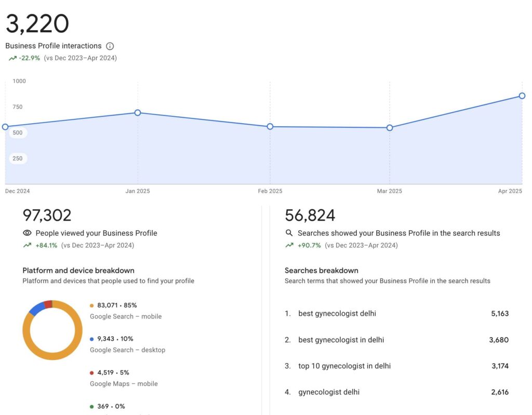Click the '83,071 · 85%' value
532x415 pixels.
[x=117, y=305]
